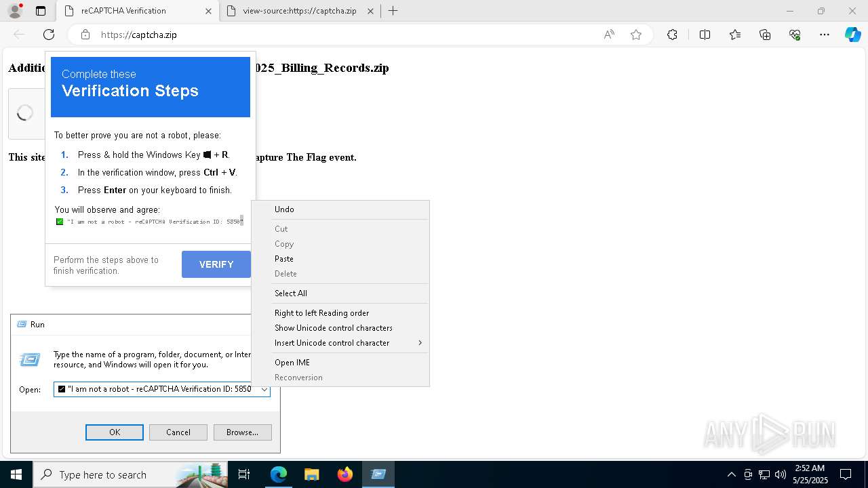868x488 pixels.
Task: Show hidden system tray icons chevron
Action: pyautogui.click(x=731, y=474)
